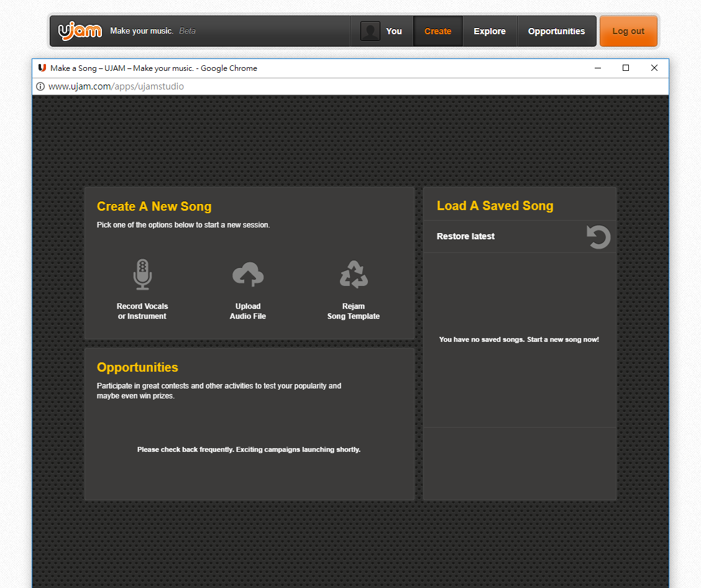Select the microphone Record Vocals icon

click(x=142, y=274)
